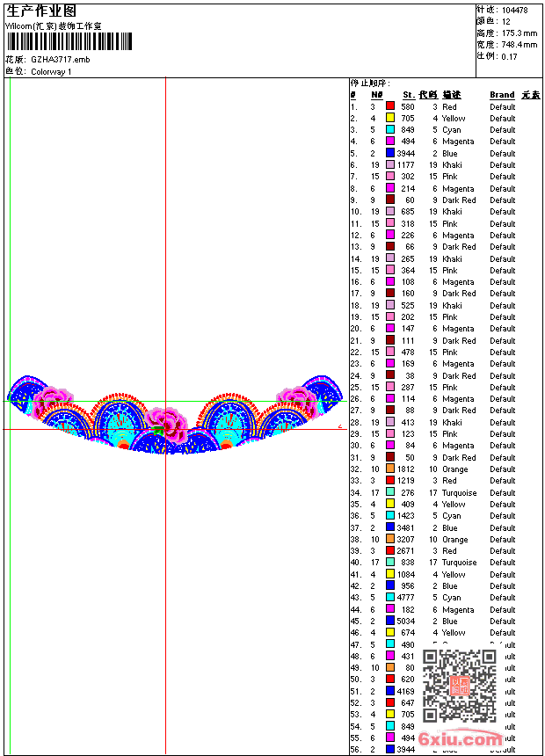Click the QR code over the stop list
This screenshot has width=545, height=756.
point(460,685)
